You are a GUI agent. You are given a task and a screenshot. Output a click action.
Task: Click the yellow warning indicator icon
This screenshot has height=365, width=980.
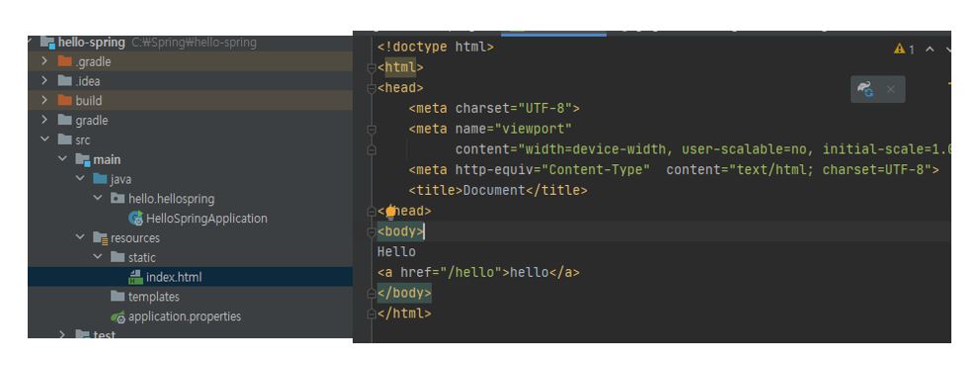click(900, 48)
